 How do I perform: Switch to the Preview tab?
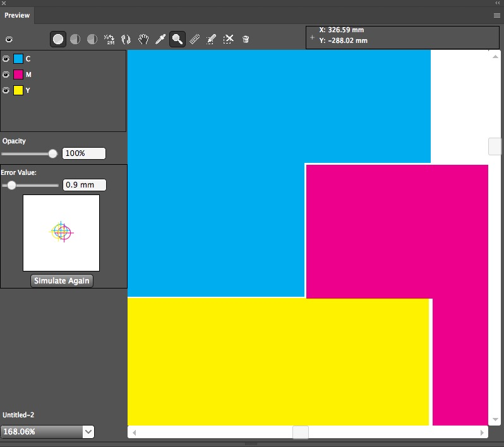click(x=17, y=15)
